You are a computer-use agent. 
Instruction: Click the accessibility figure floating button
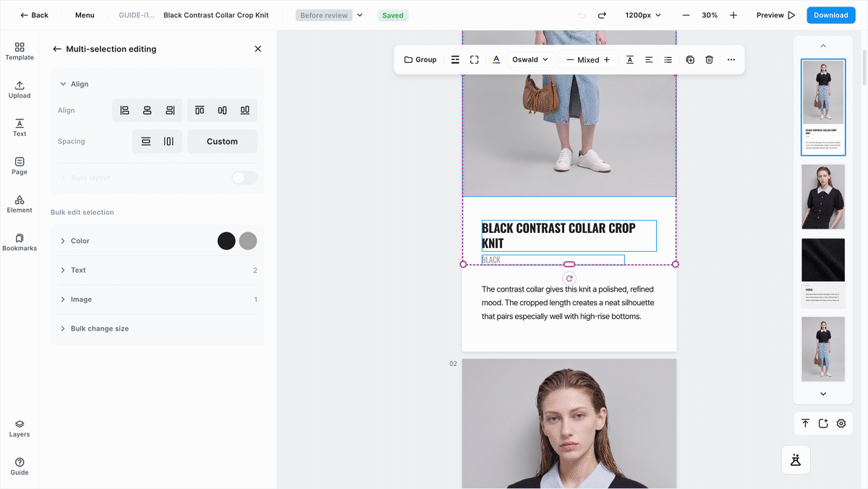click(796, 459)
